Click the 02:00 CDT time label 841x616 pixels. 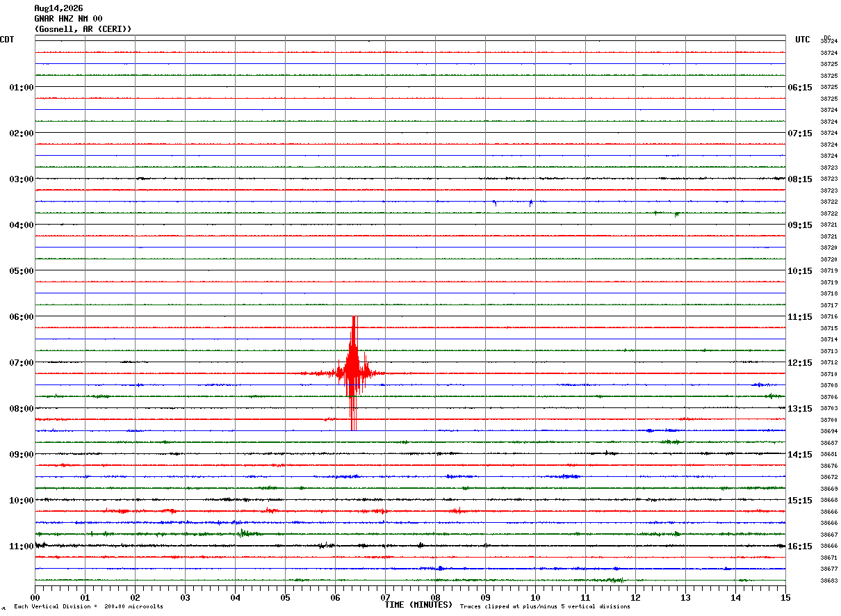[x=22, y=133]
